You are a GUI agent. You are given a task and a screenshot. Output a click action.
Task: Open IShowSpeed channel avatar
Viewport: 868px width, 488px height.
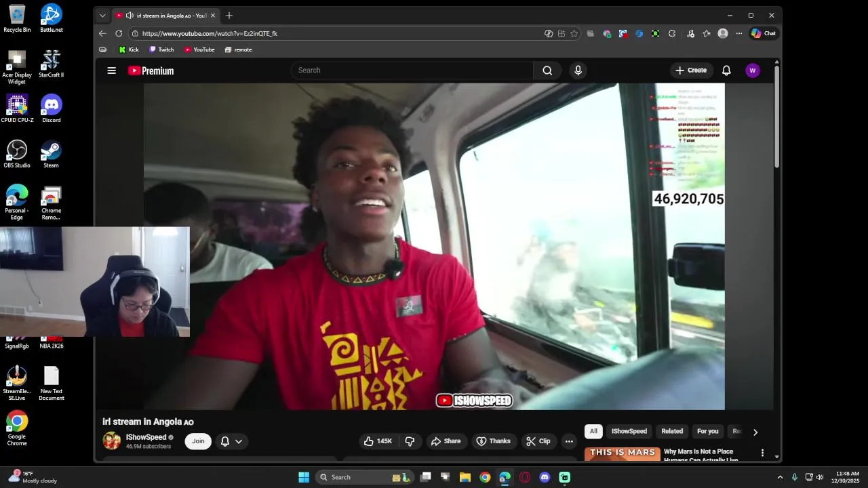[112, 441]
